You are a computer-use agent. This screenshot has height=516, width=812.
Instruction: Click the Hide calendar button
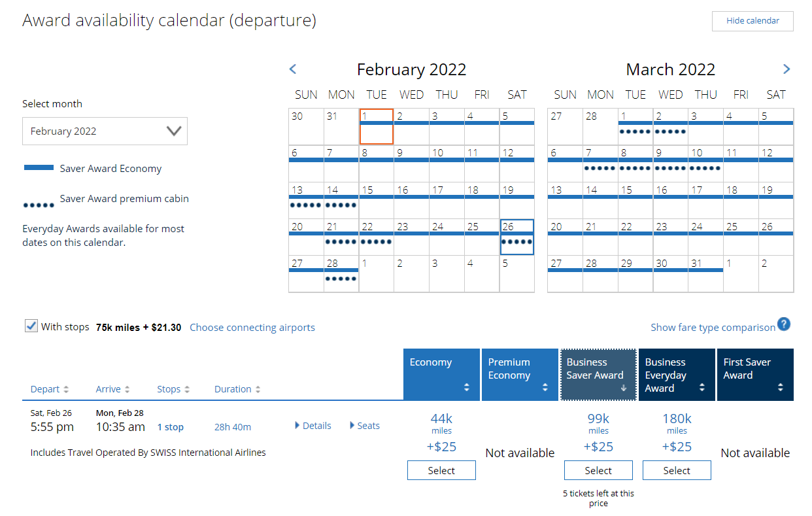(x=752, y=21)
